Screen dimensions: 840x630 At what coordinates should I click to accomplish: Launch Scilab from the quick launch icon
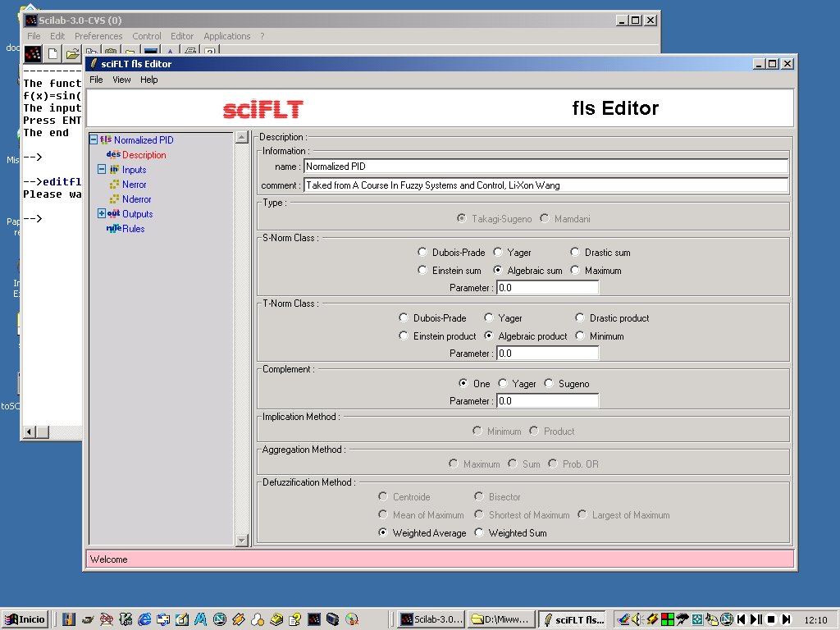pos(314,619)
